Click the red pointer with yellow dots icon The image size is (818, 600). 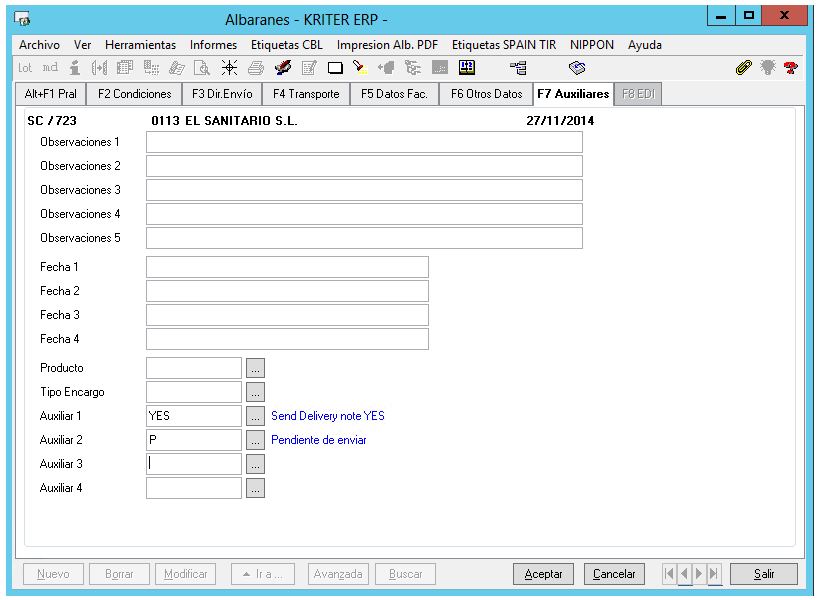coord(360,68)
